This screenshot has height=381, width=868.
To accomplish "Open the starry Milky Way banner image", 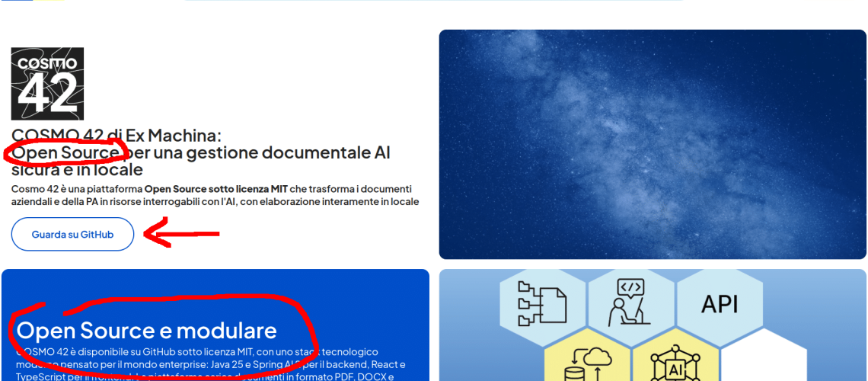I will (653, 145).
